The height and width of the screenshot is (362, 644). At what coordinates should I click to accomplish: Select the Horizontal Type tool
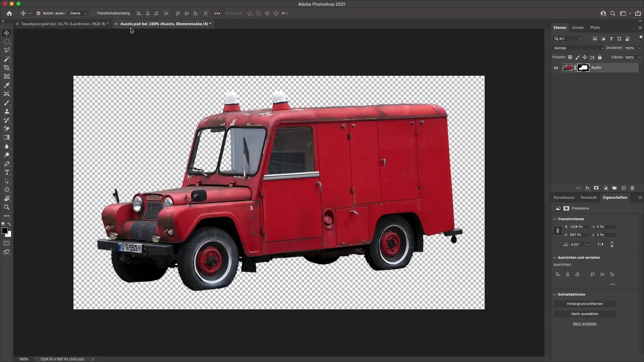(x=7, y=173)
